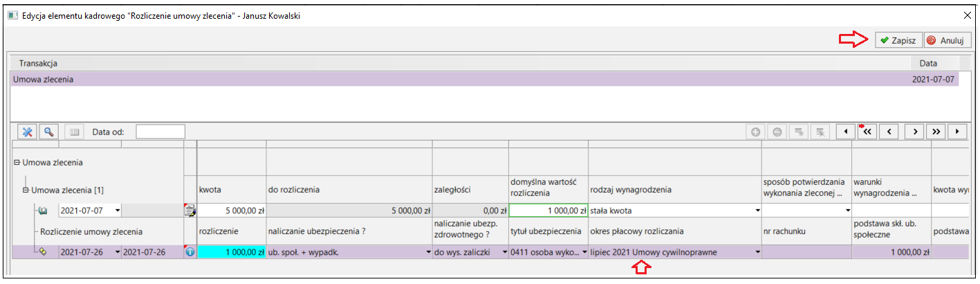Close the editing window
The width and height of the screenshot is (980, 284).
[x=967, y=15]
